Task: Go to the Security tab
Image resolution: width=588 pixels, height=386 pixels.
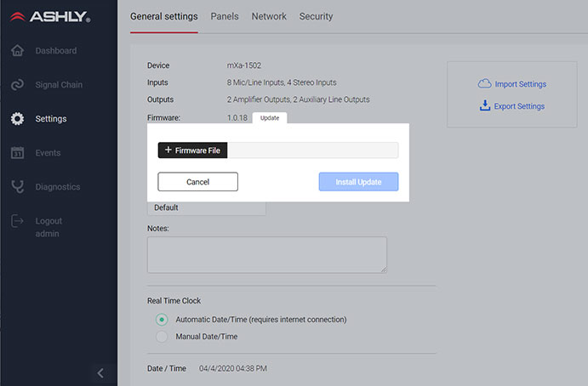Action: (316, 16)
